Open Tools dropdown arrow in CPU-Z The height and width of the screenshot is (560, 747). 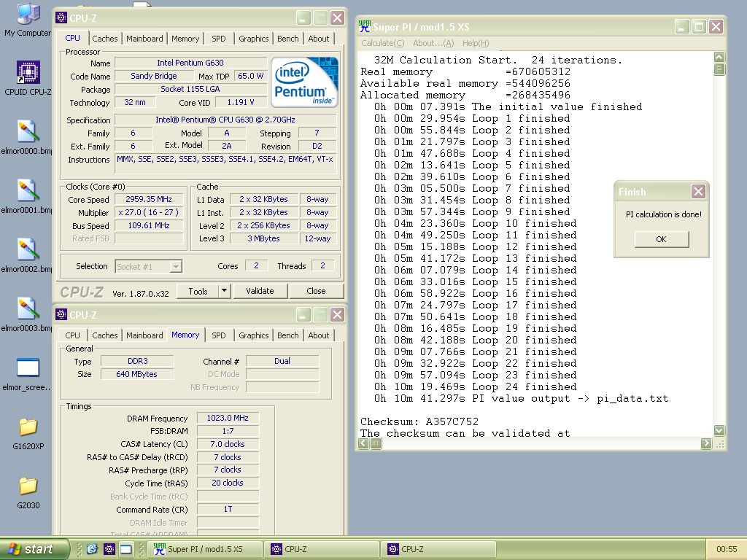coord(224,290)
